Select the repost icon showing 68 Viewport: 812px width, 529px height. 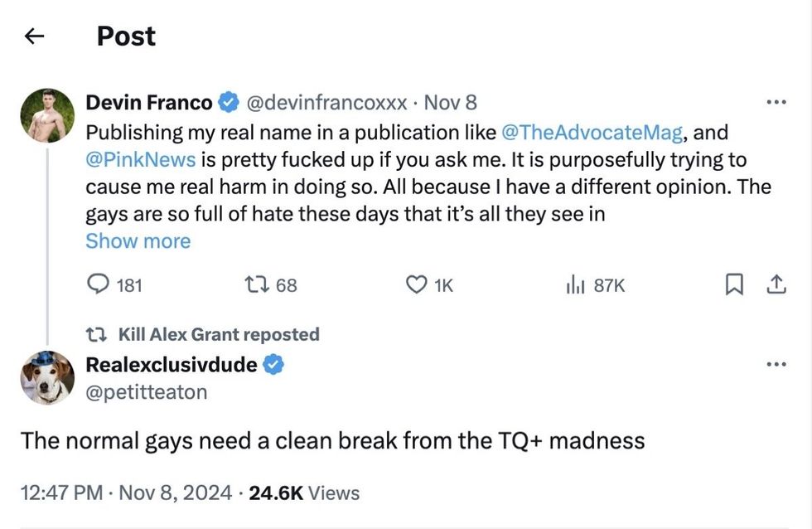pyautogui.click(x=257, y=284)
